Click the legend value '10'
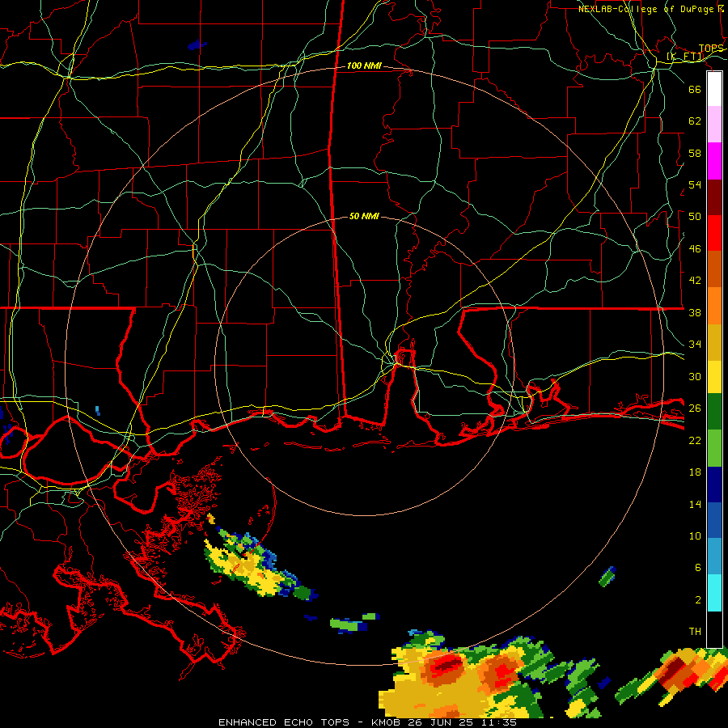This screenshot has height=728, width=728. (x=695, y=536)
